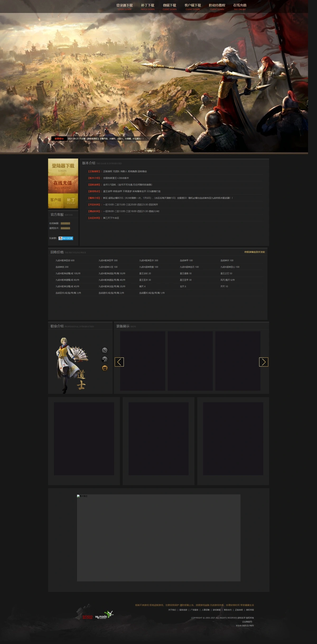The width and height of the screenshot is (317, 644).
Task: Select the mage class icon
Action: tap(105, 359)
